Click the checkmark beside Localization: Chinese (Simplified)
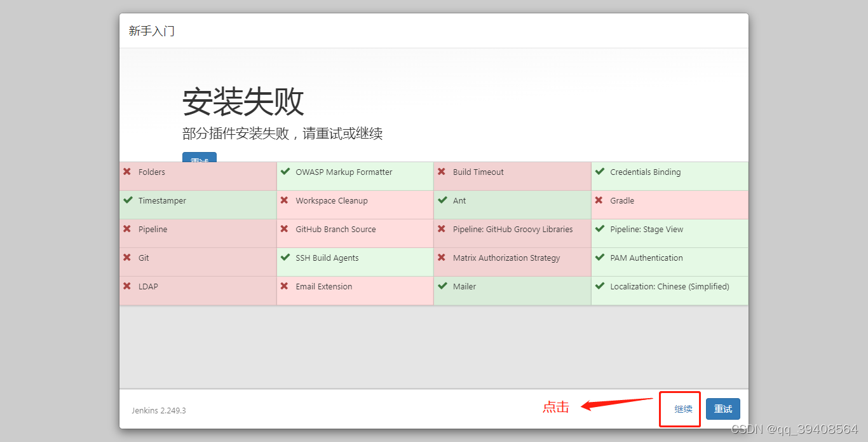The height and width of the screenshot is (442, 868). click(599, 286)
